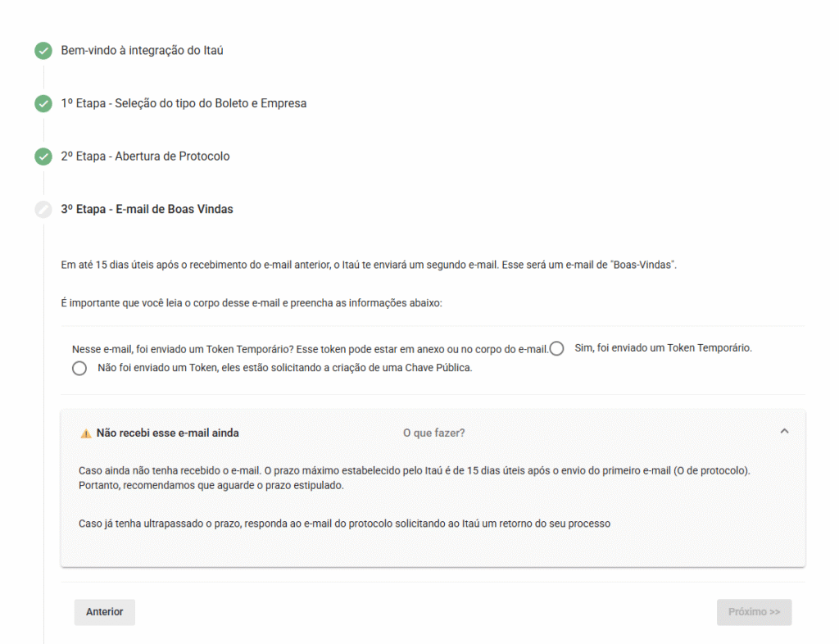This screenshot has width=839, height=644.
Task: Click the pencil edit icon for 3º Etapa
Action: click(x=43, y=210)
